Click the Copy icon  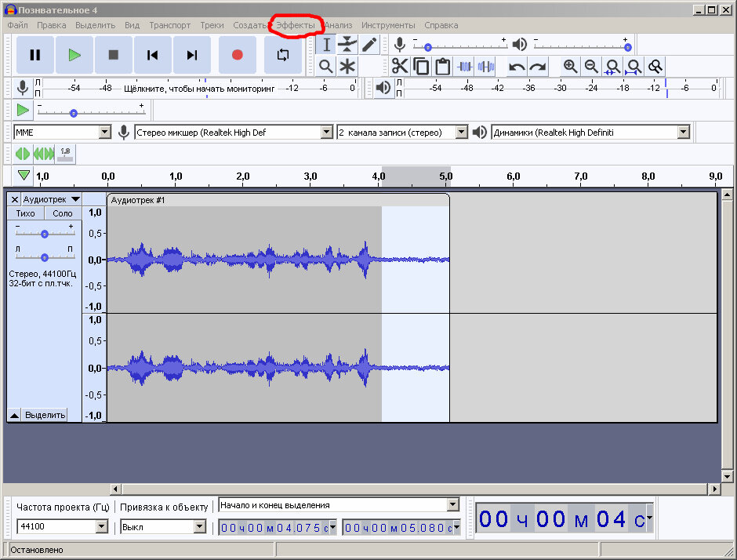pos(421,67)
